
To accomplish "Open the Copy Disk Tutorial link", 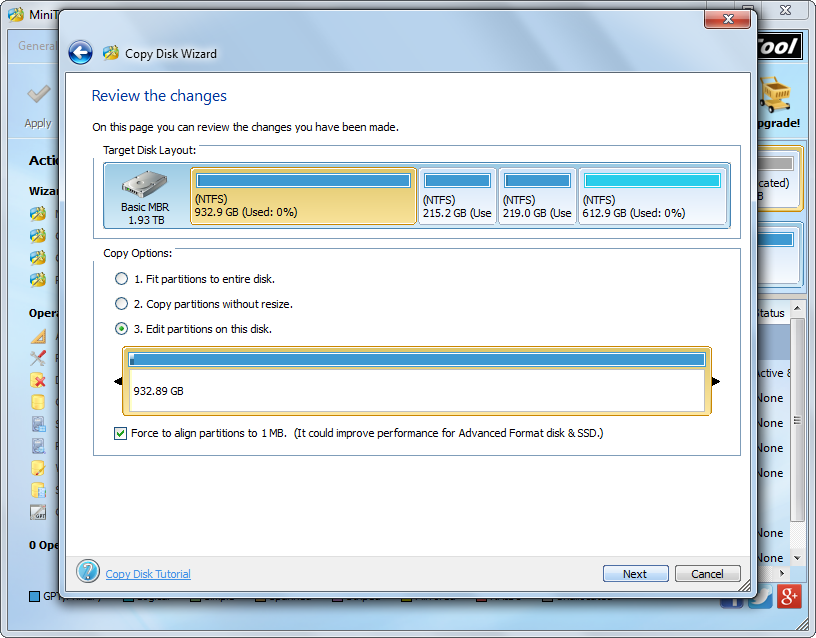I will [x=148, y=574].
